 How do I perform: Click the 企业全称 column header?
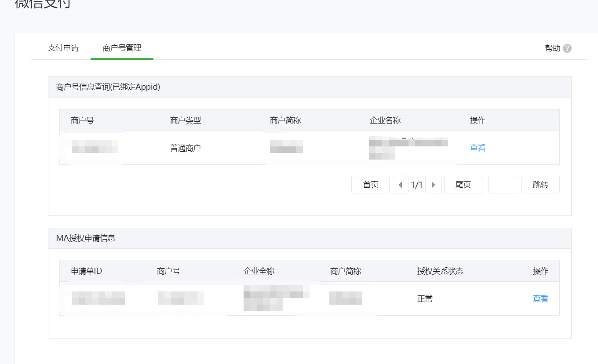[259, 271]
